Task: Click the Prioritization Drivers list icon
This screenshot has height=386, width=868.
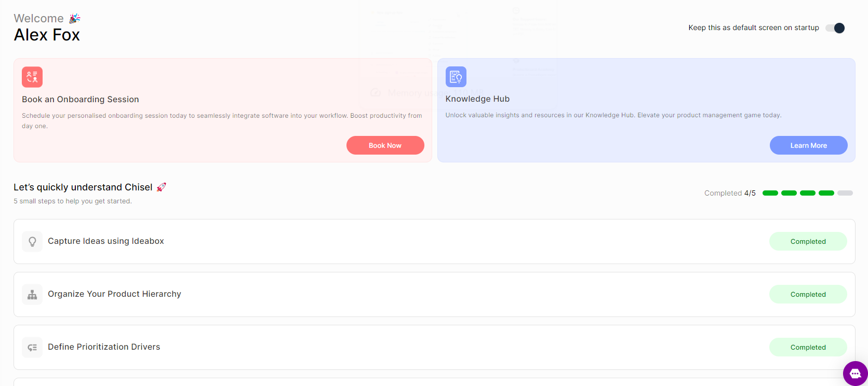Action: click(32, 348)
